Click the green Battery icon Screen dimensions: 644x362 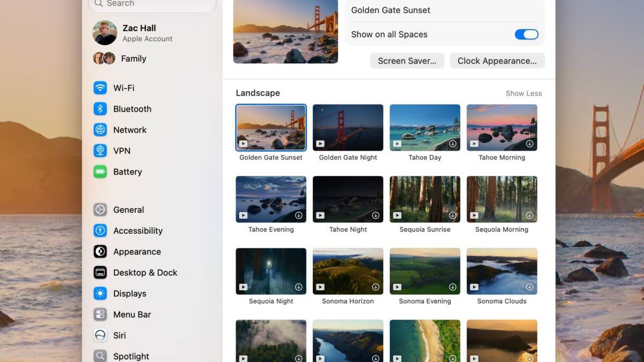(x=100, y=172)
